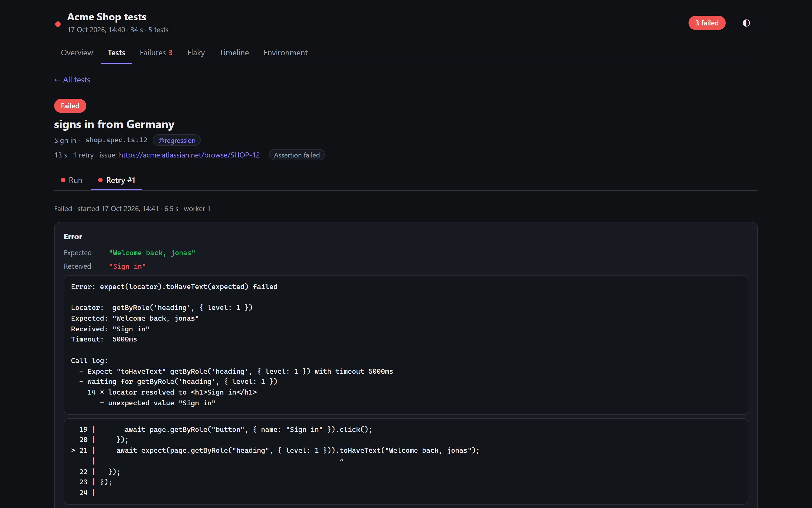The height and width of the screenshot is (508, 812).
Task: Click the 3 failed badge
Action: click(x=707, y=23)
